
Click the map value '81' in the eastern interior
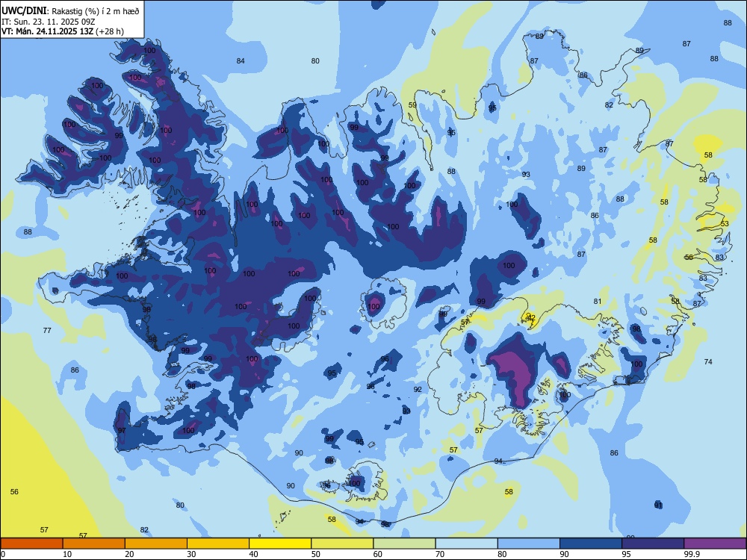[598, 302]
